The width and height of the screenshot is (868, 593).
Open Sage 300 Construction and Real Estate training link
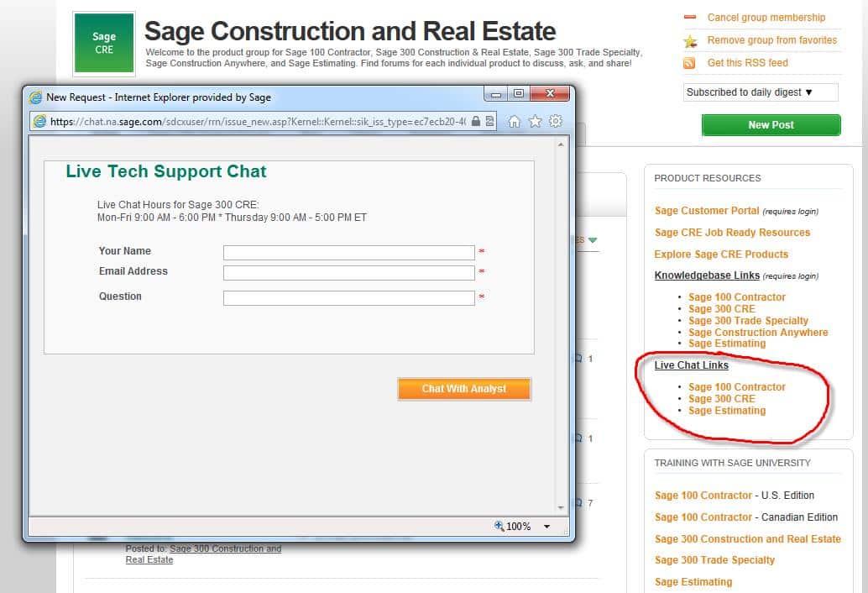[x=748, y=539]
